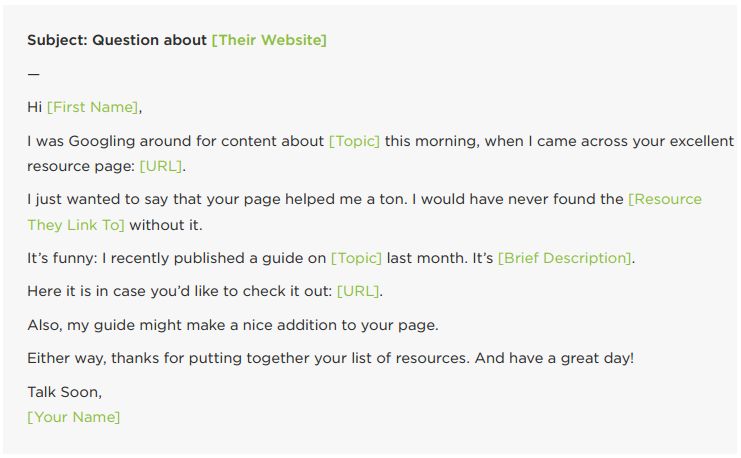
Task: Click [URL] placeholder after check it out
Action: [358, 291]
